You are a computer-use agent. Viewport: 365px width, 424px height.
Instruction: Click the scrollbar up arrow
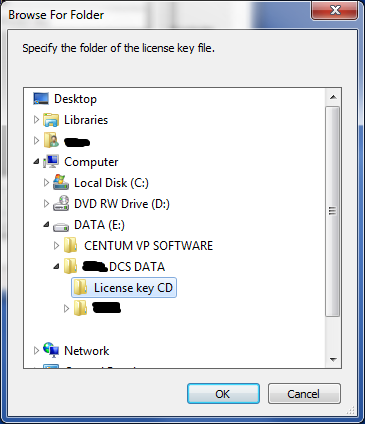pos(333,97)
